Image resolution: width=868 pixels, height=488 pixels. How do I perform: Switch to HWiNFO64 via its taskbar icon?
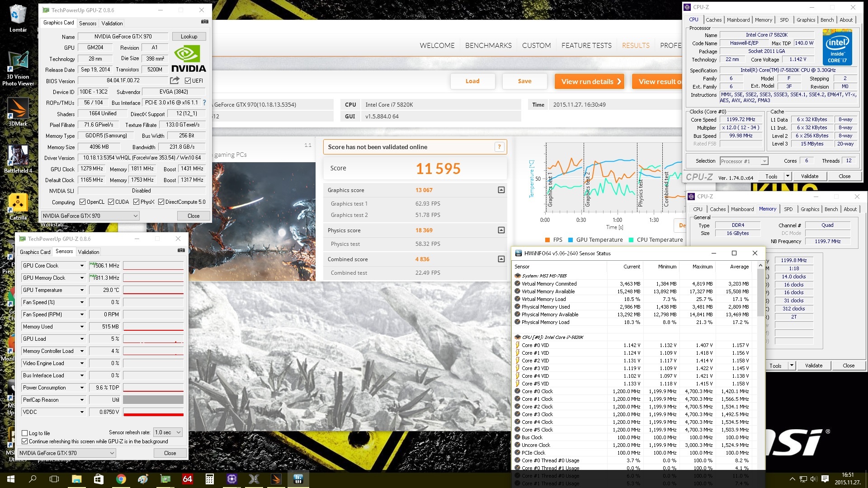tap(298, 479)
